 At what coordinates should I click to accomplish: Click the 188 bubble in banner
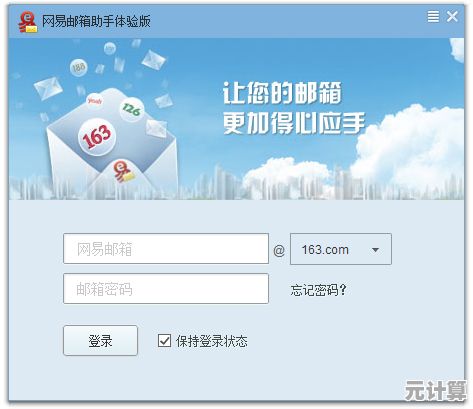(x=79, y=68)
